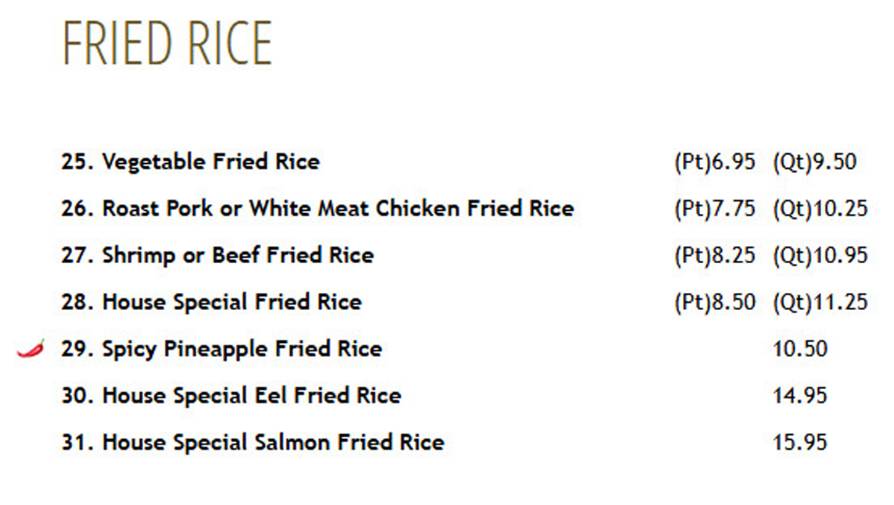
Task: Click the FRIED RICE section heading
Action: [x=167, y=43]
